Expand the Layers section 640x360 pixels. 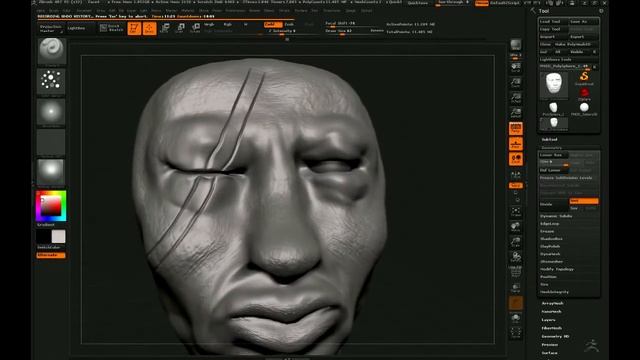coord(548,320)
